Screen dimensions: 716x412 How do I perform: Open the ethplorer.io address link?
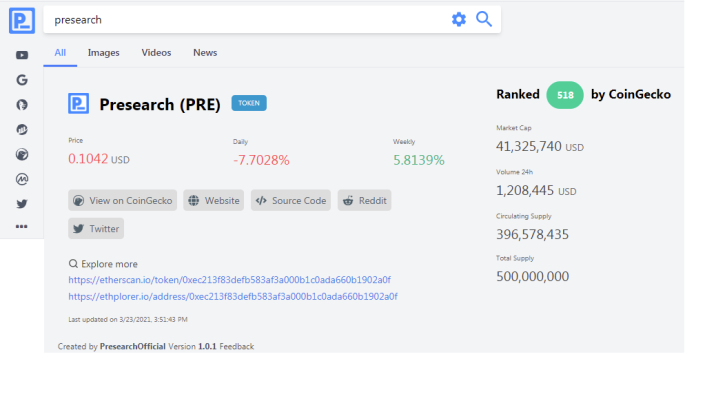tap(233, 296)
